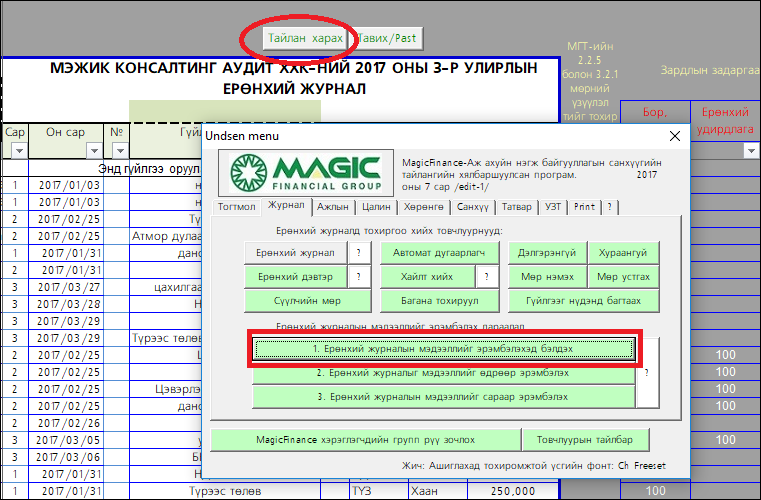Close the Undsen menu dialog

click(x=674, y=135)
